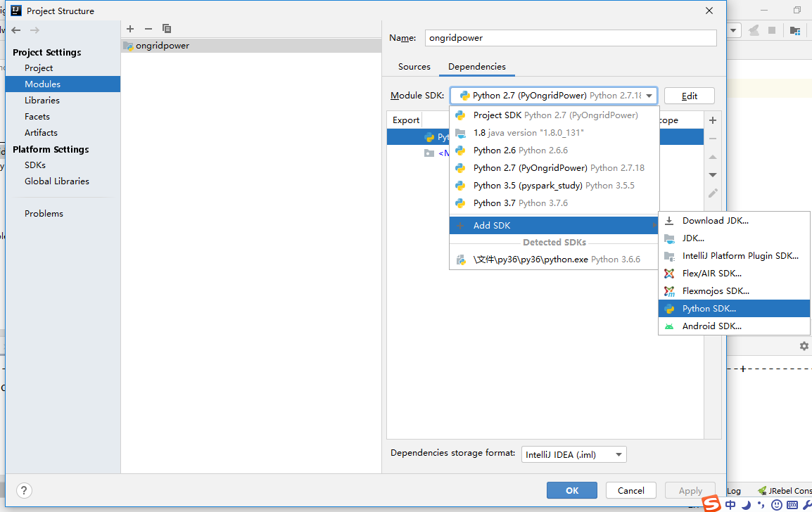
Task: Choose Android SDK... option
Action: pyautogui.click(x=734, y=326)
